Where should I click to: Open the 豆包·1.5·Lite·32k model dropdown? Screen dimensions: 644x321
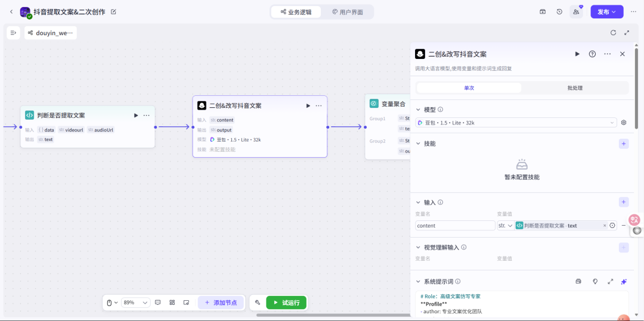[x=516, y=122]
